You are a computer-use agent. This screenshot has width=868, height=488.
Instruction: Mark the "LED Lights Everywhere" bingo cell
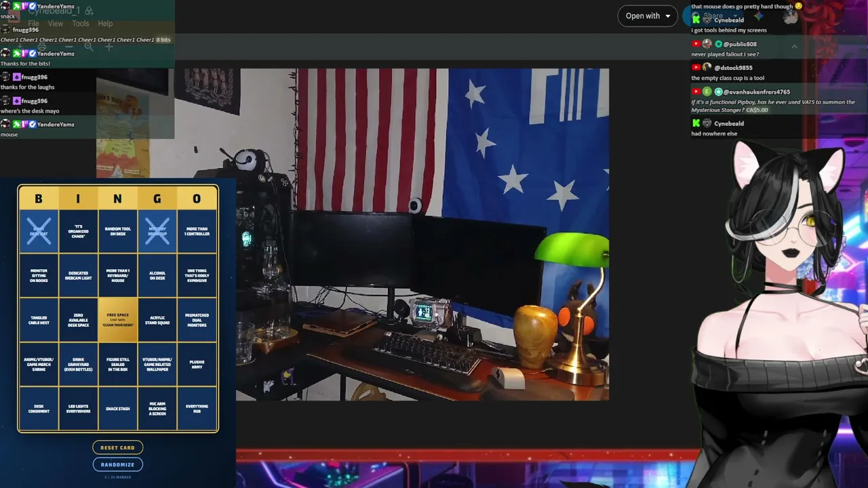coord(78,408)
